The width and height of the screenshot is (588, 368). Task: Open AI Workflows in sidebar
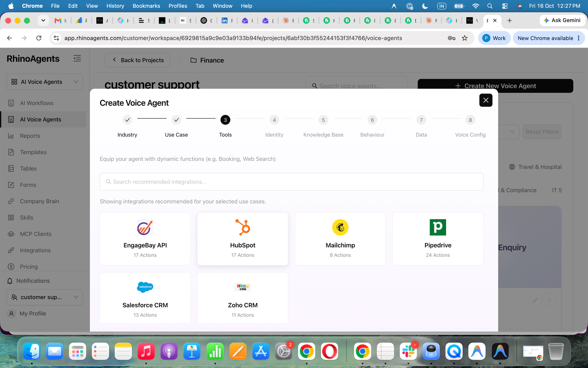(x=37, y=103)
